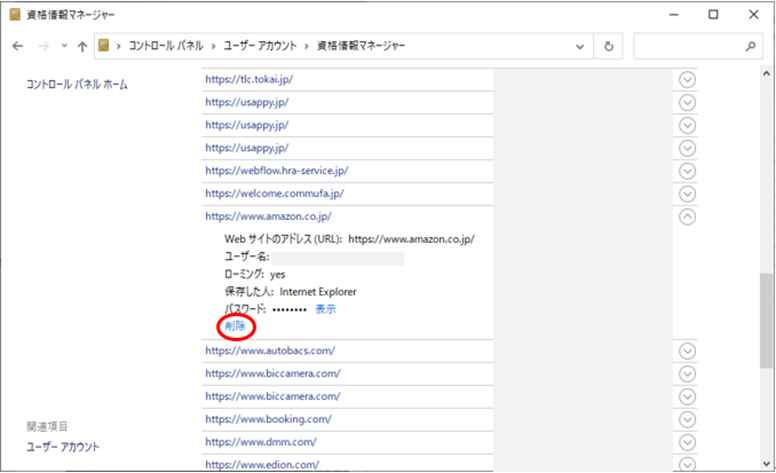Click the https://welcome.commufa.jp/ entry
Screen dimensions: 776x473
coord(275,193)
